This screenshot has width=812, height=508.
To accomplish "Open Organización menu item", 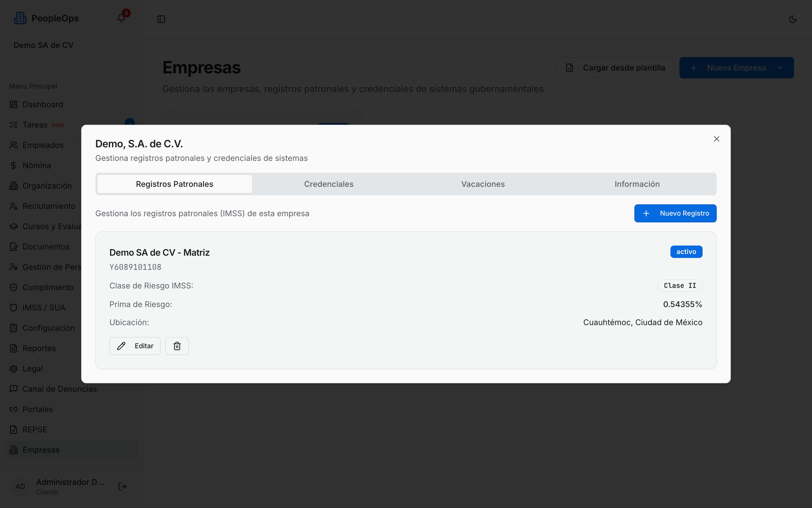I will (x=72, y=186).
